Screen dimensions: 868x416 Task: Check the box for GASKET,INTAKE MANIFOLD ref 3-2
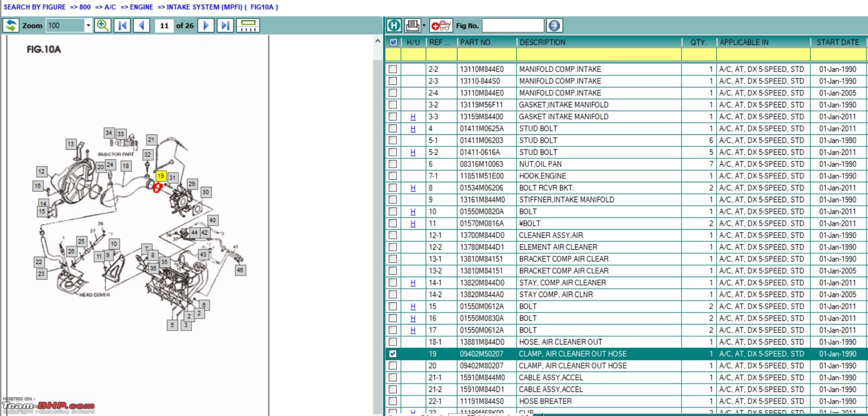pyautogui.click(x=393, y=105)
